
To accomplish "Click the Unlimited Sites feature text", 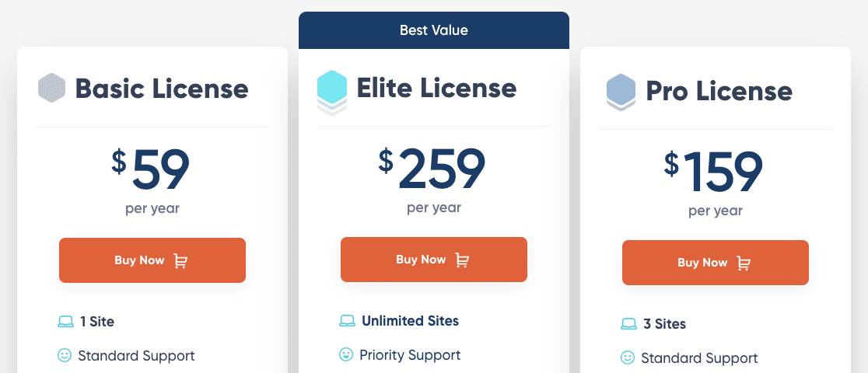I will 410,320.
